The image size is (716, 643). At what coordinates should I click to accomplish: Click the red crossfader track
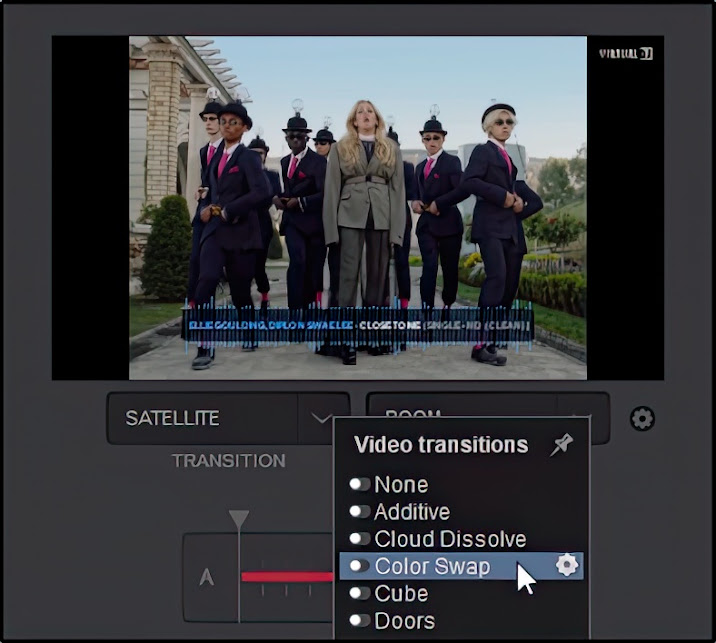[288, 577]
